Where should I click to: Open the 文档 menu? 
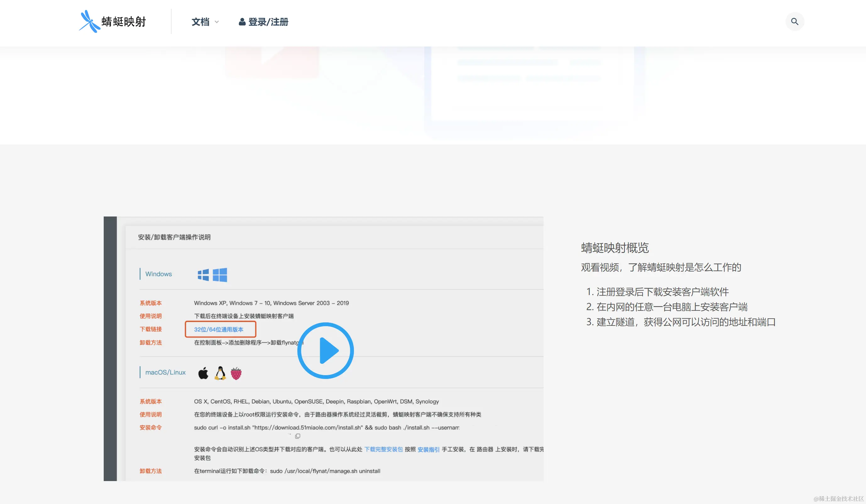click(200, 22)
